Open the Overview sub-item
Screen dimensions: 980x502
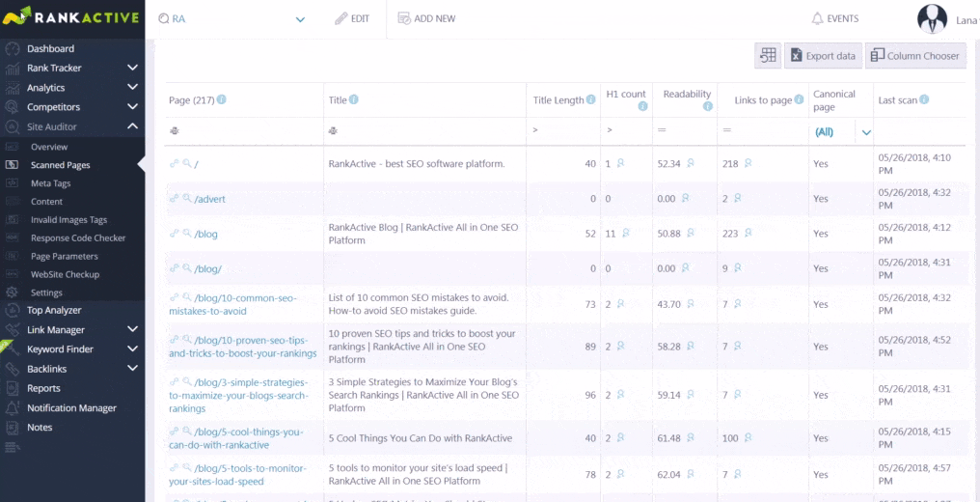click(x=49, y=147)
